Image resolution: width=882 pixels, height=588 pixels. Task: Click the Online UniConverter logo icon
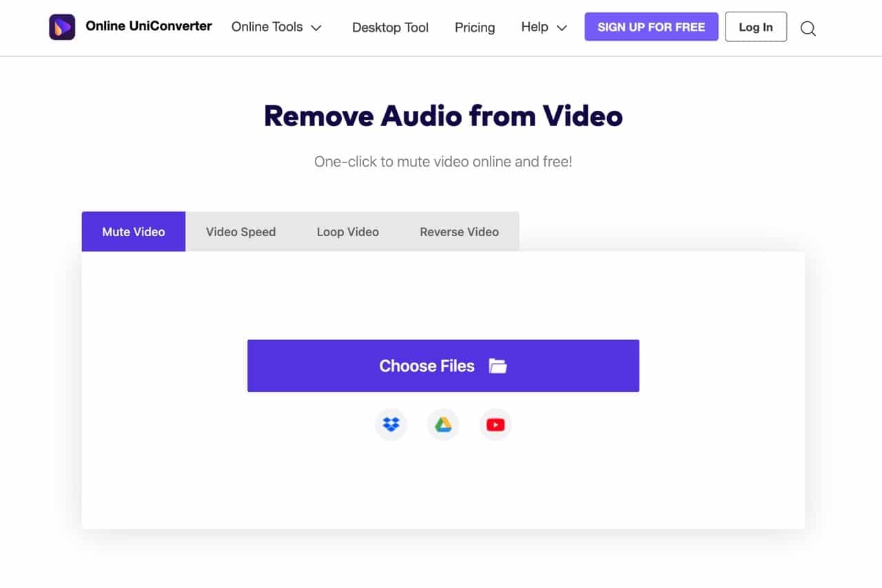click(62, 27)
